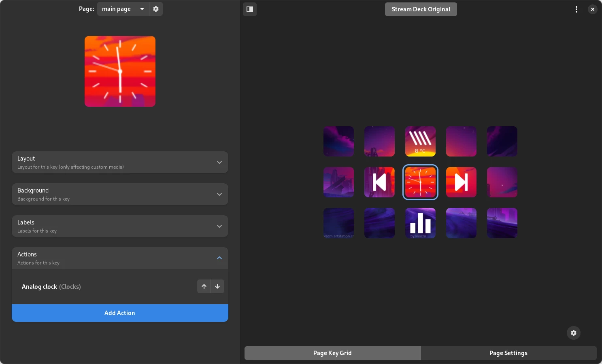The image size is (602, 364).
Task: Select the weather key showing 8 °C
Action: click(x=420, y=141)
